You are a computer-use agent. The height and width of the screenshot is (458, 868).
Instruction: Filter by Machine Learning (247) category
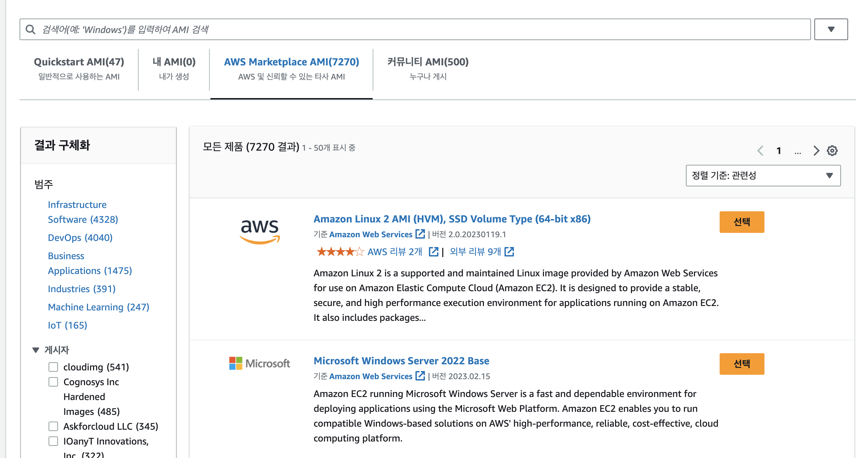[x=98, y=307]
